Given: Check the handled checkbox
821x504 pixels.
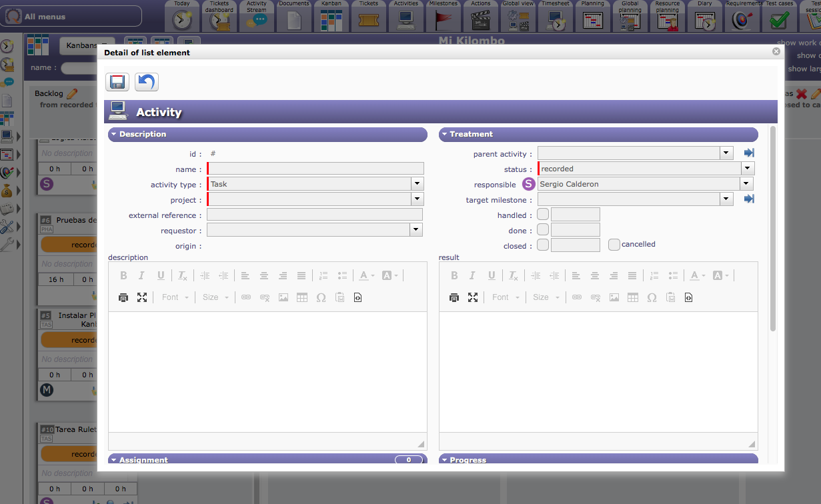Looking at the screenshot, I should [543, 215].
